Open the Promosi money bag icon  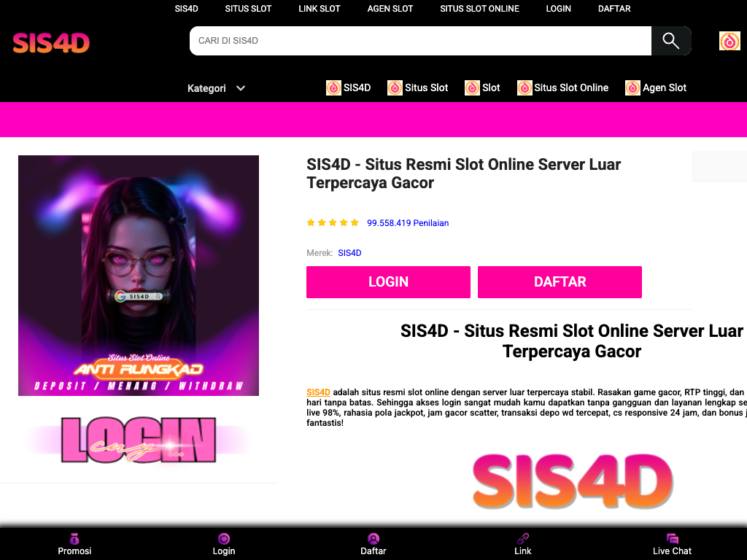coord(74,539)
